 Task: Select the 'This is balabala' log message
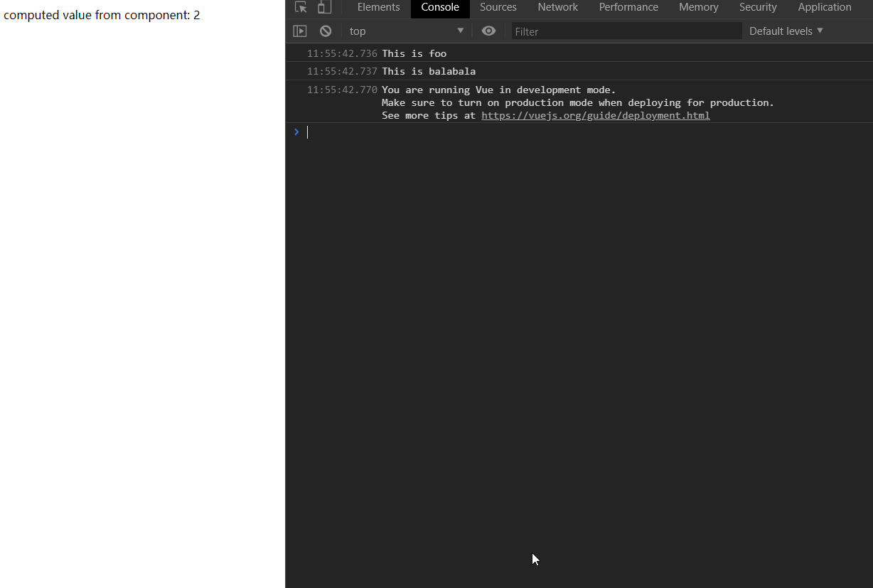click(x=429, y=71)
